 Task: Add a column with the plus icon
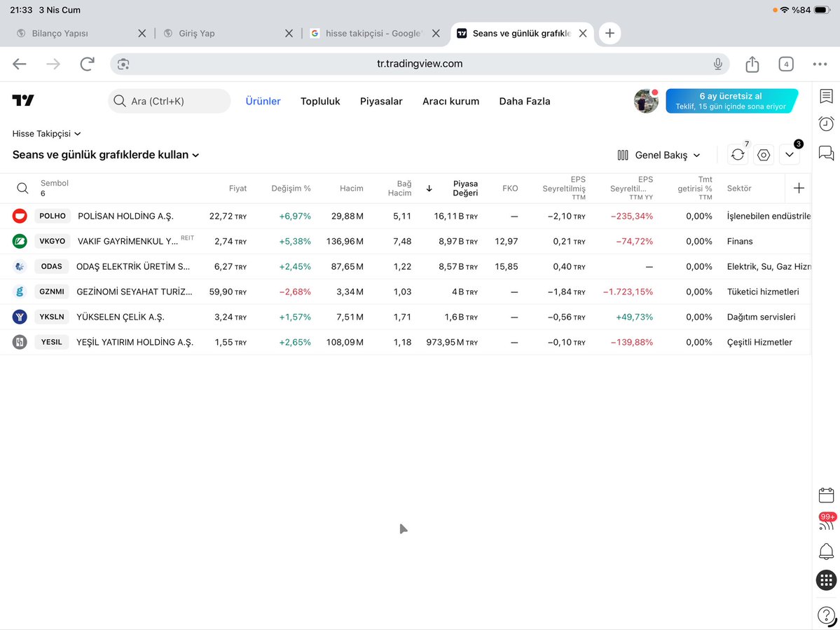coord(799,188)
